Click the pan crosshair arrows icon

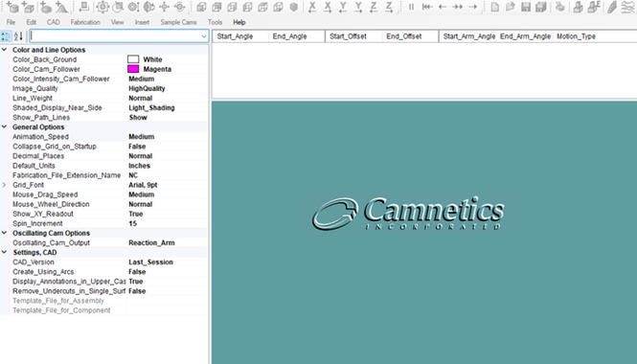[164, 7]
